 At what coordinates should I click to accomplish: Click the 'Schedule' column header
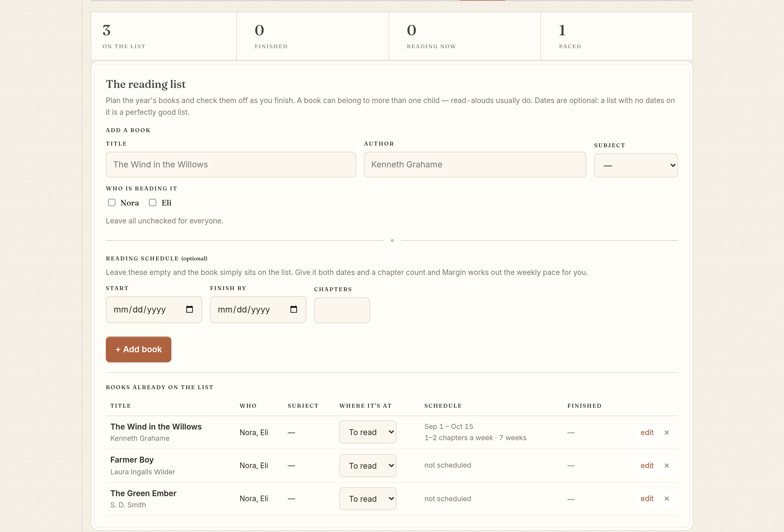[x=443, y=406]
